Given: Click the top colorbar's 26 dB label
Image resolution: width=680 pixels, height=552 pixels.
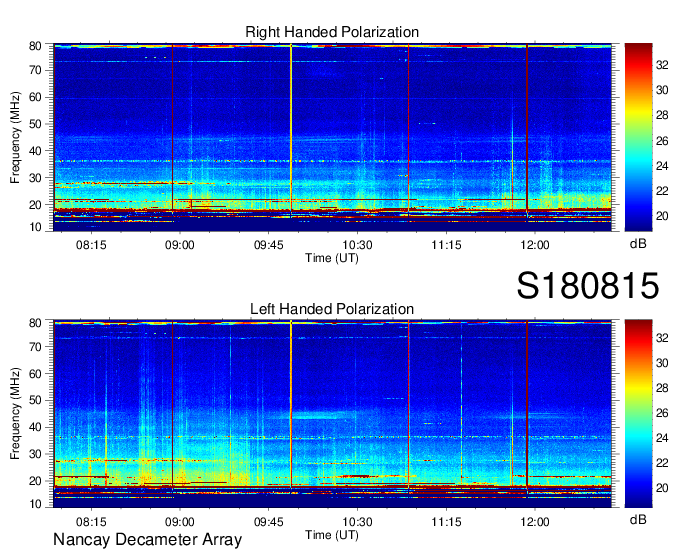Looking at the screenshot, I should tap(662, 141).
